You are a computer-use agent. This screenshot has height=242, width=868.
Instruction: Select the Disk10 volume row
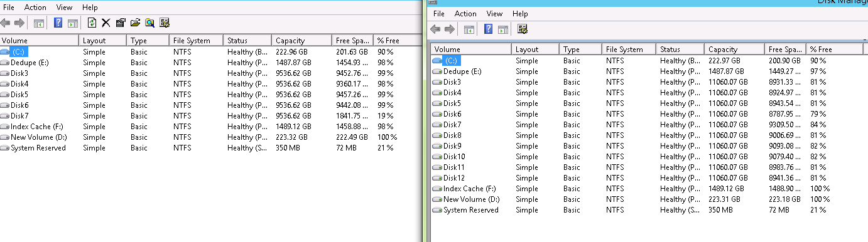point(647,157)
